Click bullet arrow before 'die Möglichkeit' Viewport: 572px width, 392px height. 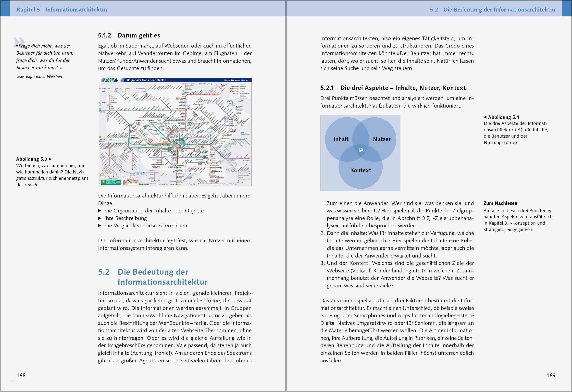[100, 226]
